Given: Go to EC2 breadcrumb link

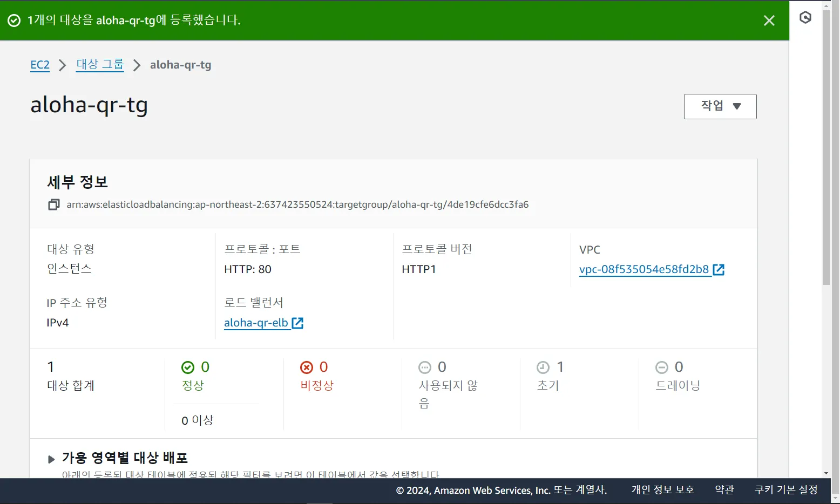Looking at the screenshot, I should [40, 65].
